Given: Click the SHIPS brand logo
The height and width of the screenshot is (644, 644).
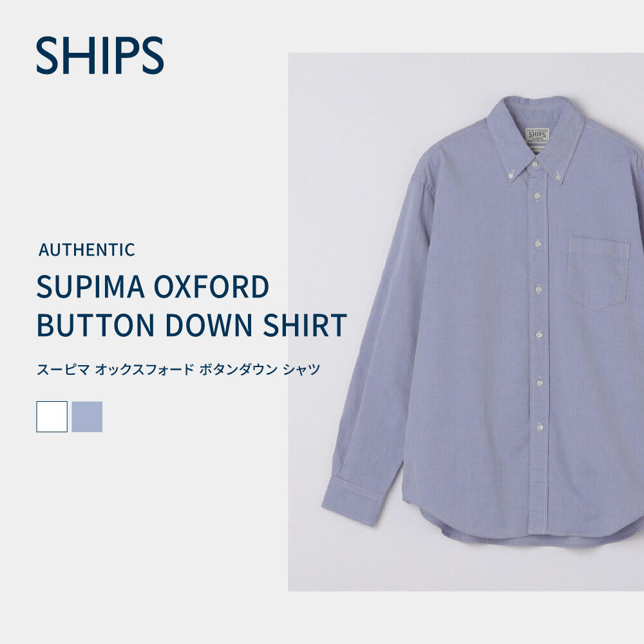Looking at the screenshot, I should [x=100, y=55].
